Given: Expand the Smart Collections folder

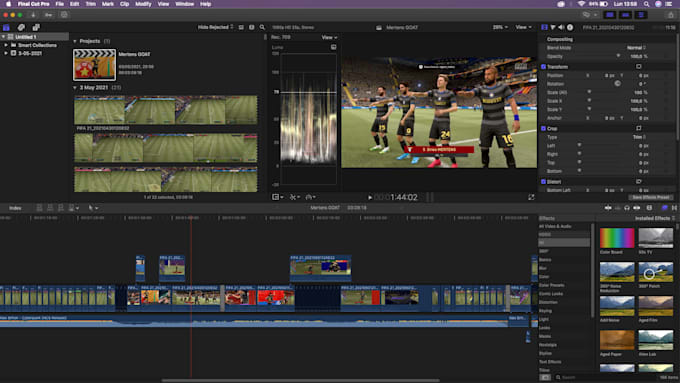Looking at the screenshot, I should 6,45.
